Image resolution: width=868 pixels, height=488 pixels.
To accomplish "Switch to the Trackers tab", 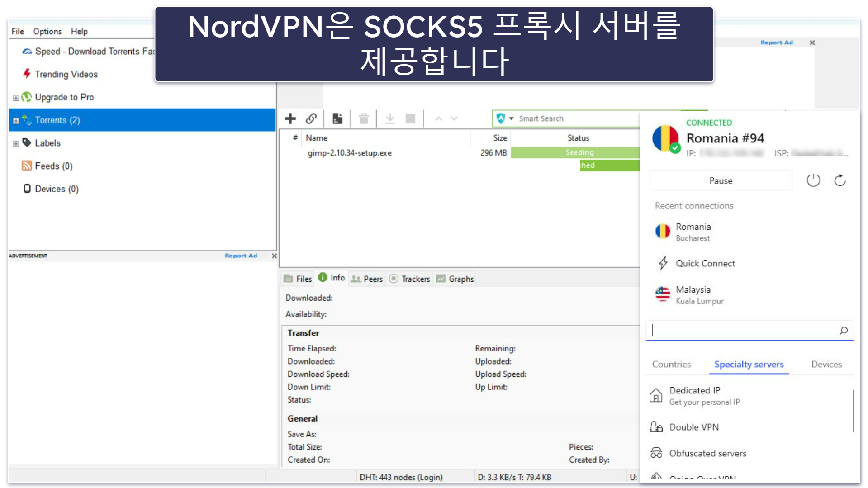I will tap(410, 279).
